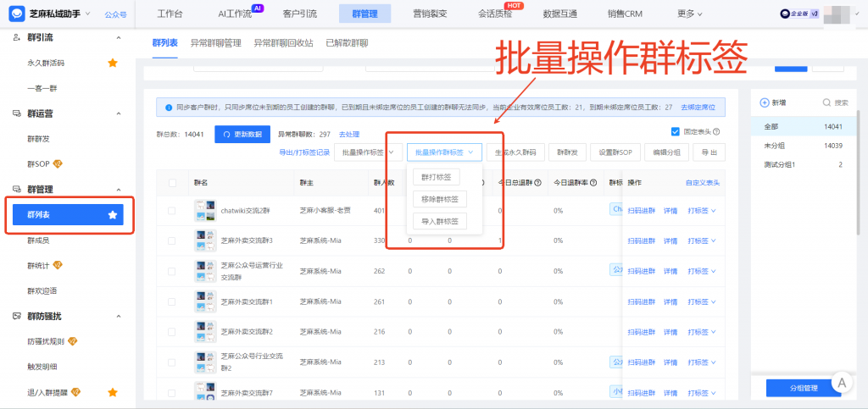Click the 设置群SOP button
Image resolution: width=868 pixels, height=409 pixels.
615,152
